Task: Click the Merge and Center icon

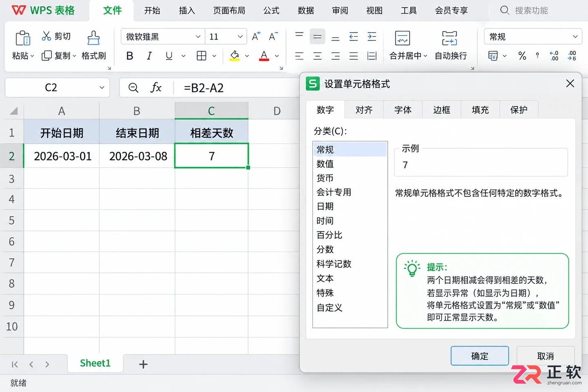Action: tap(403, 38)
